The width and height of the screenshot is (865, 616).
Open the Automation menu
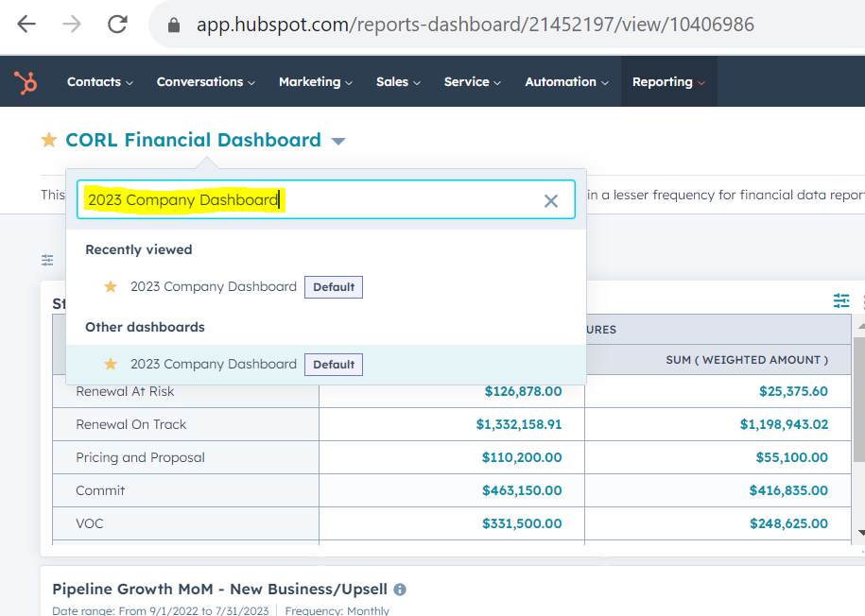567,82
